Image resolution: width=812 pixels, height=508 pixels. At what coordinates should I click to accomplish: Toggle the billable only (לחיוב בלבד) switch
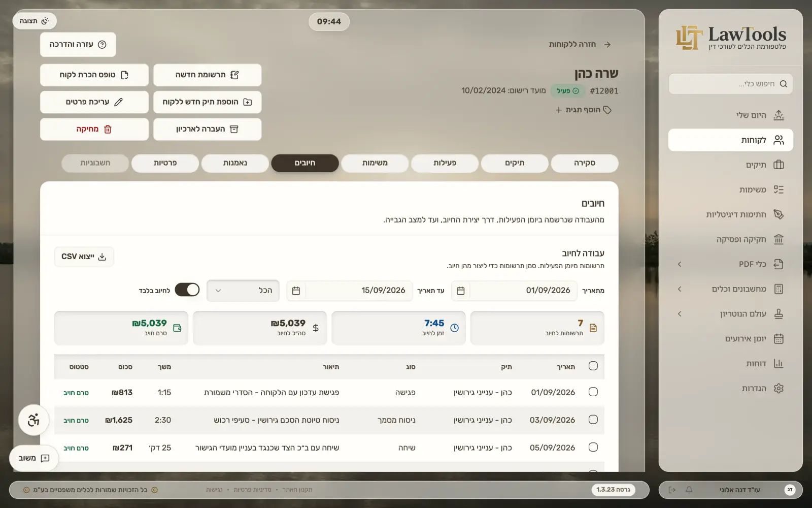(x=187, y=290)
